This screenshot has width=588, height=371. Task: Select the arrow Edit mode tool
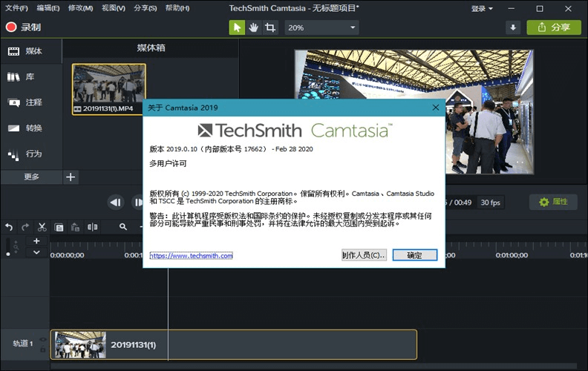pos(237,27)
